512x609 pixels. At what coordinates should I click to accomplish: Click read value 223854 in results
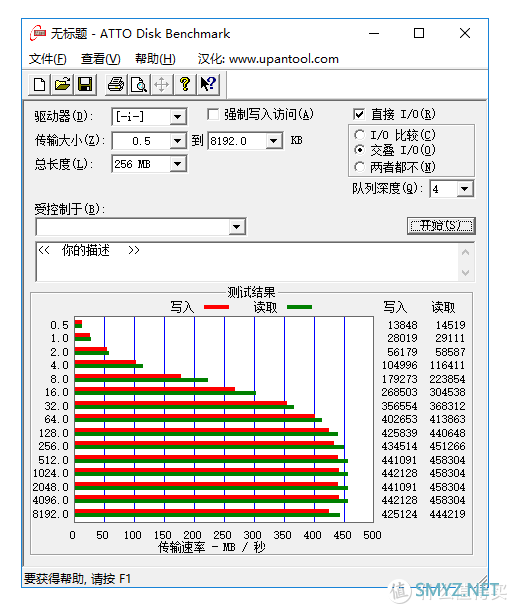point(448,379)
